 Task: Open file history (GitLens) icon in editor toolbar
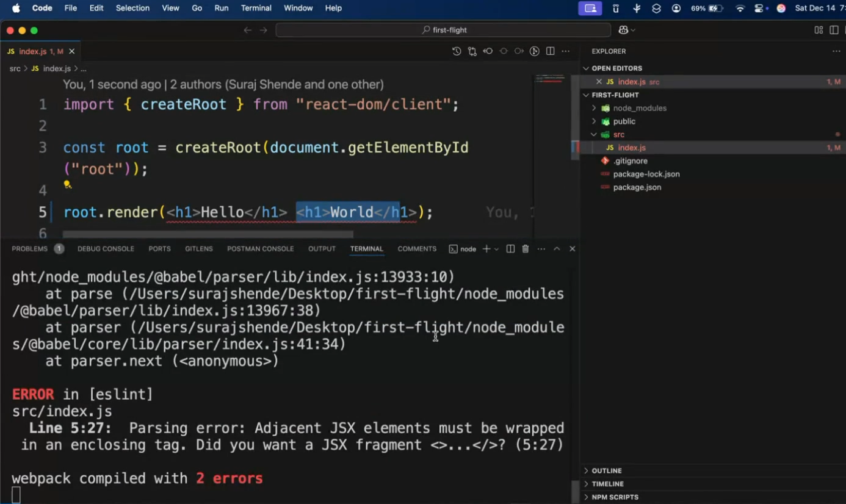click(457, 51)
